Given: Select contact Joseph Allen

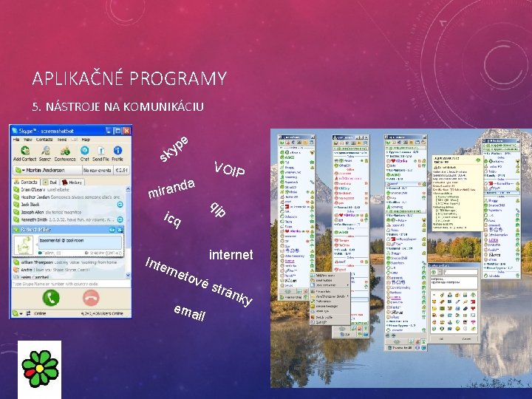Looking at the screenshot, I should pos(69,212).
